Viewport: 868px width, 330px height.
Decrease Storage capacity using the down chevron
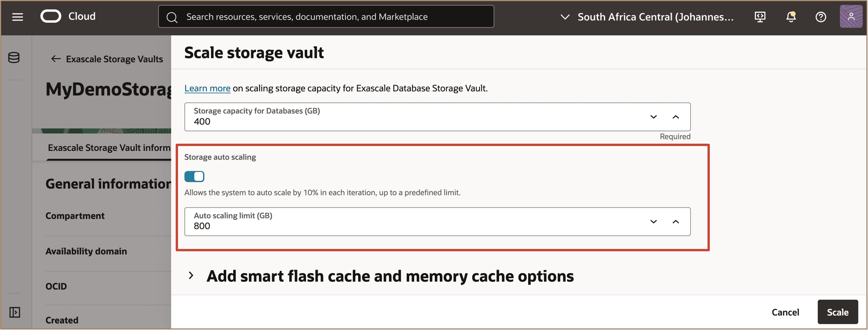653,117
